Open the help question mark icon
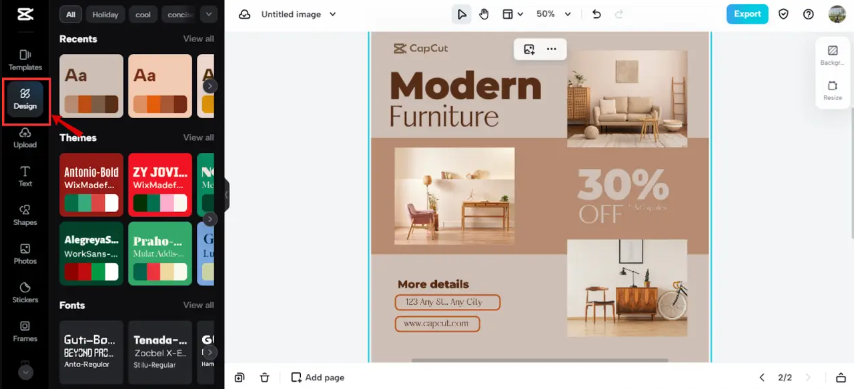Screen dimensions: 854x389 809,14
